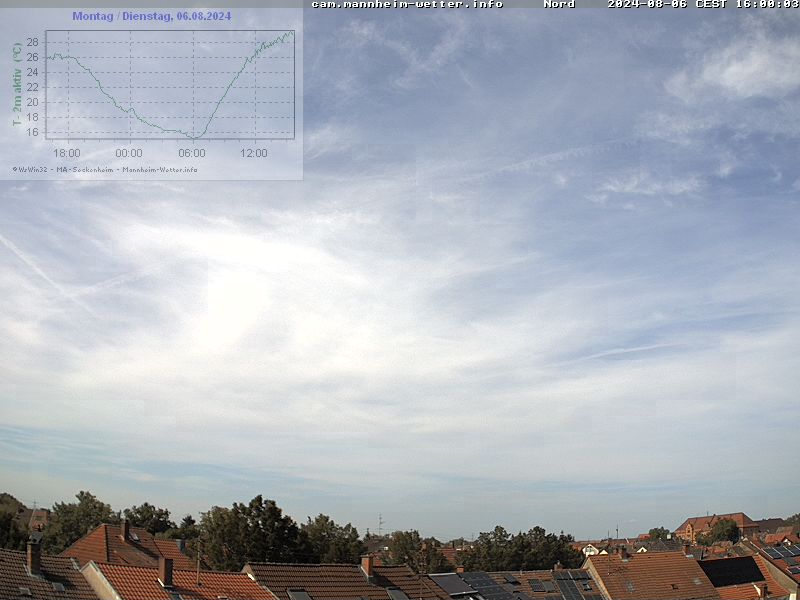This screenshot has width=800, height=600.
Task: Click the lowest point of the temperature curve
Action: pyautogui.click(x=192, y=136)
